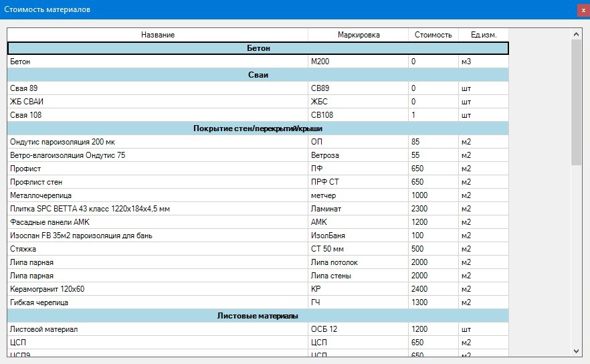Select the Стоимость column header
The width and height of the screenshot is (590, 364).
point(433,35)
